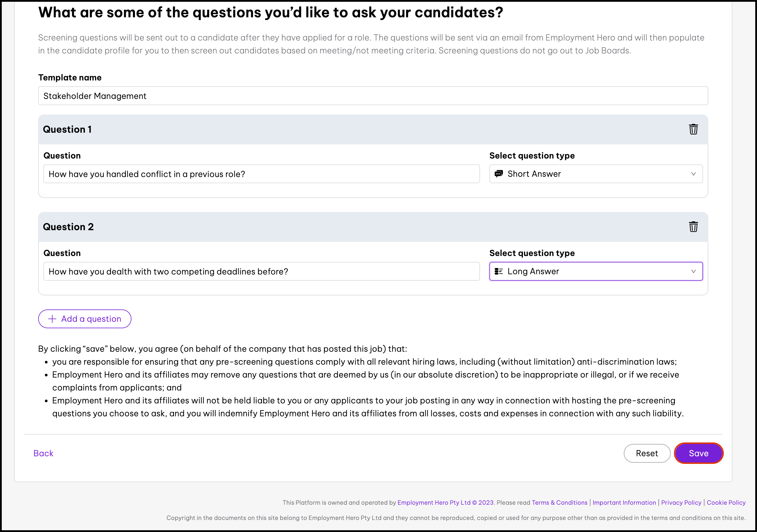Delete Question 2 with trash icon
Image resolution: width=757 pixels, height=532 pixels.
coord(693,227)
